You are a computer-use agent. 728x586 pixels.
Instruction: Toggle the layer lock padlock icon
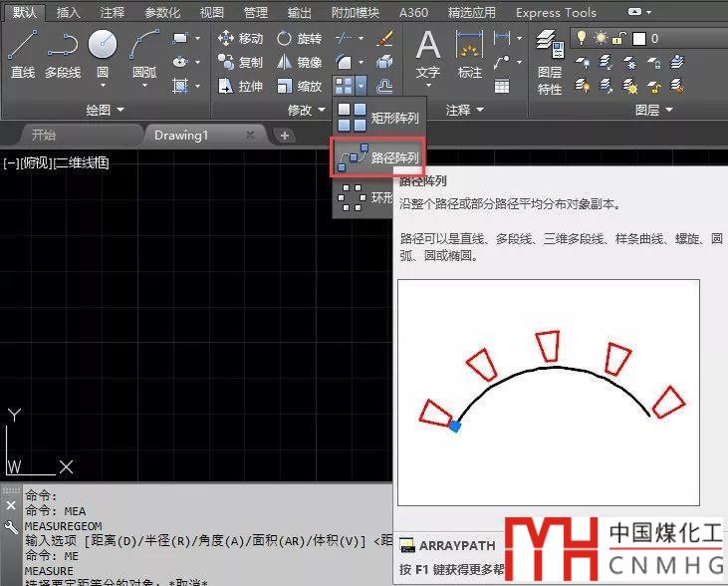(618, 38)
